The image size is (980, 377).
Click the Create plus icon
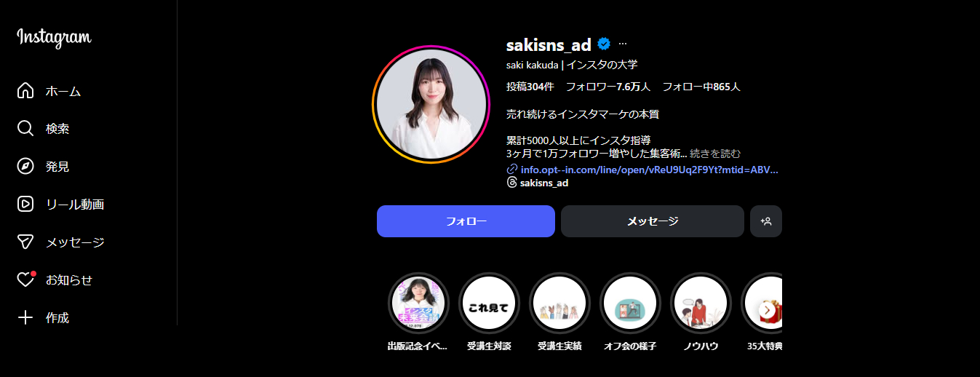tap(25, 318)
